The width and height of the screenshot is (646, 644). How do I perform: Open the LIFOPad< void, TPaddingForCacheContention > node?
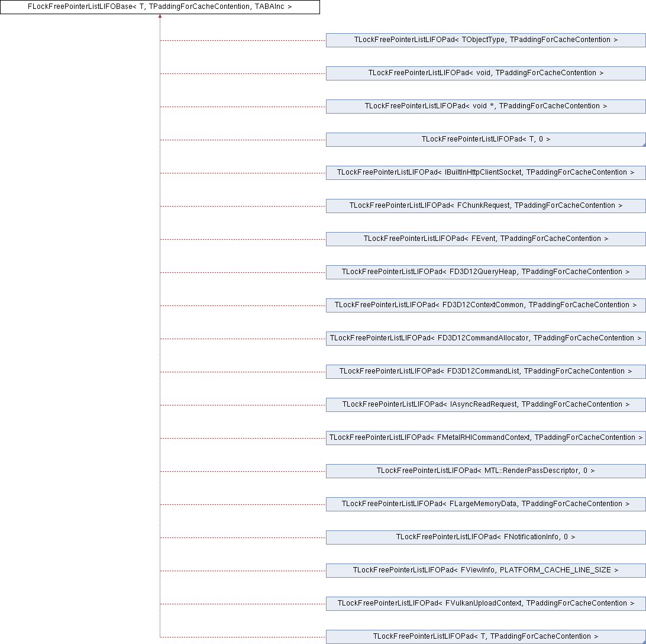pos(486,73)
